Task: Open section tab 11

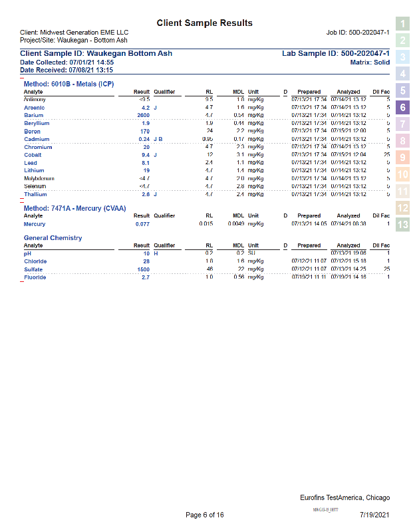Action: tap(402, 192)
